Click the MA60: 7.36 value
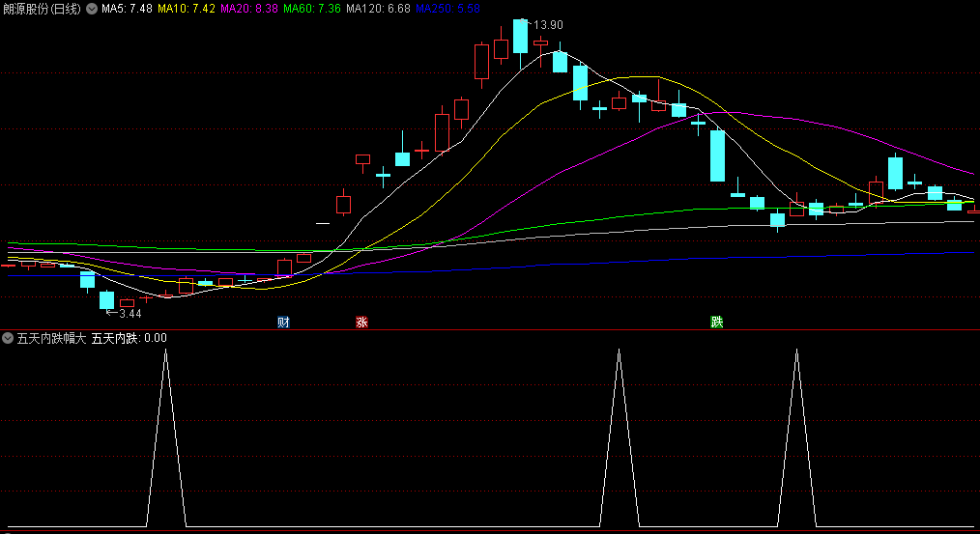 pyautogui.click(x=312, y=9)
